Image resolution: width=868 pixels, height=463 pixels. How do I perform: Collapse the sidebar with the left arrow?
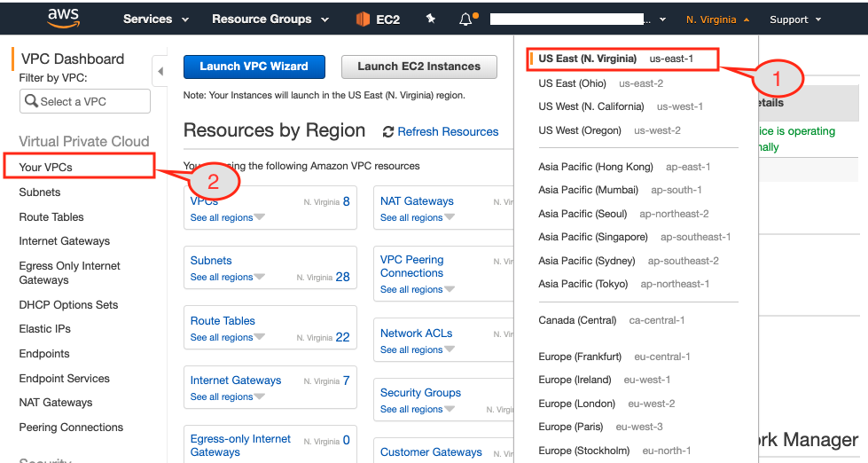(x=160, y=71)
